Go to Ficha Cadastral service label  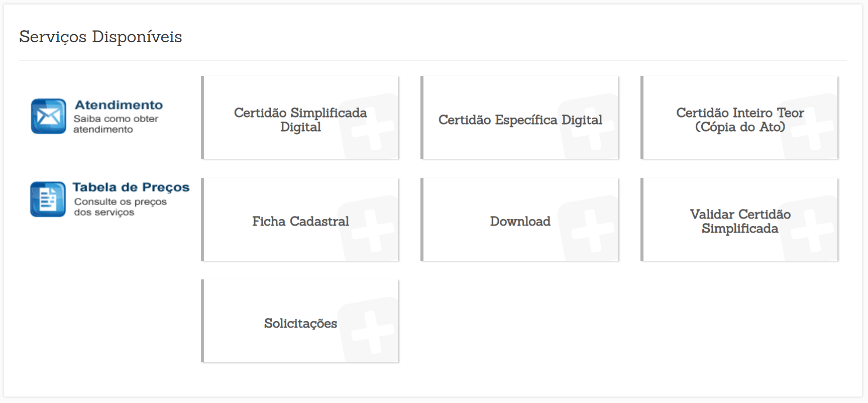pos(300,221)
